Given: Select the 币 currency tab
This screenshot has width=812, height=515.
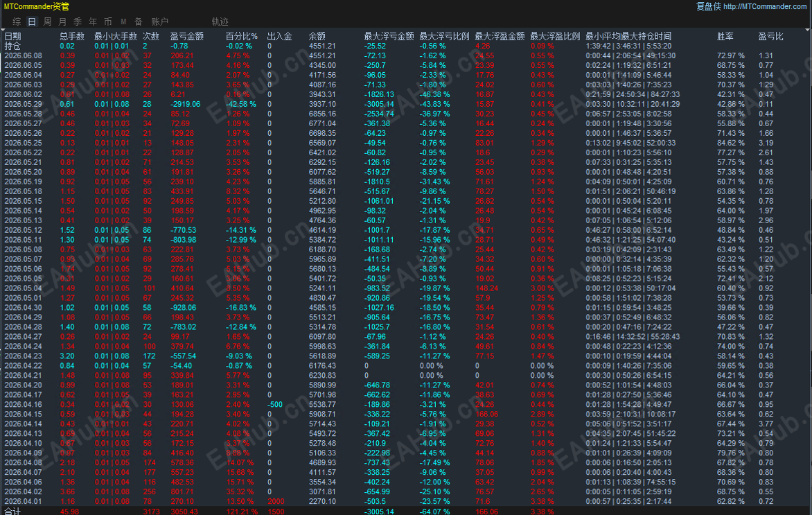Looking at the screenshot, I should (x=107, y=21).
